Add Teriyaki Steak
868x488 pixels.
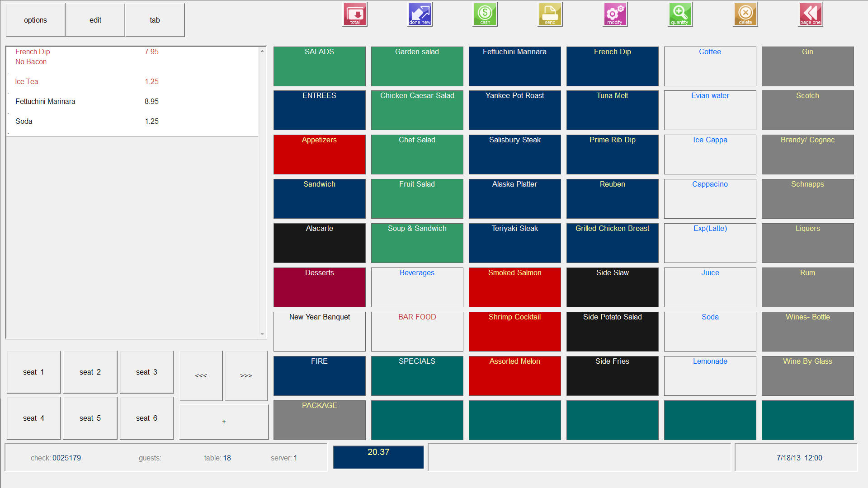[x=515, y=243]
